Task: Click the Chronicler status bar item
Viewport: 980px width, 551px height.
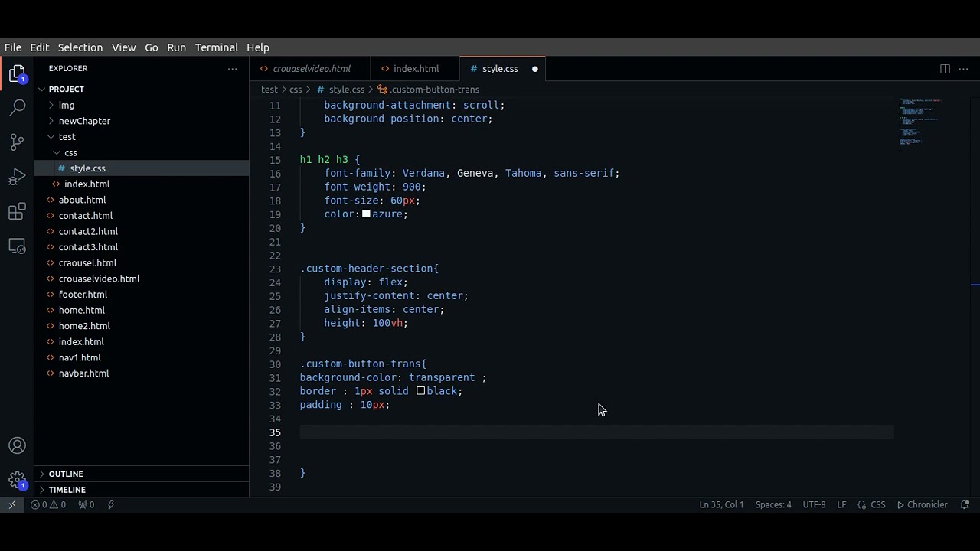Action: pyautogui.click(x=923, y=504)
